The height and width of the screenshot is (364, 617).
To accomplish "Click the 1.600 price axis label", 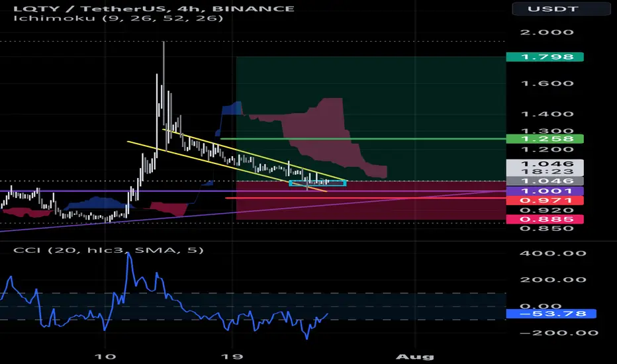I will [x=547, y=83].
